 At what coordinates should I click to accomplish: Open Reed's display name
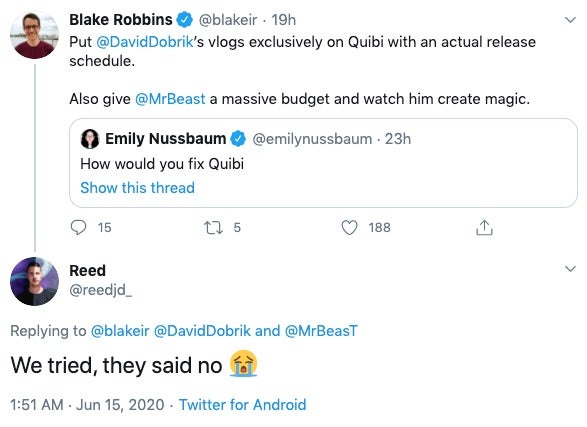(x=88, y=270)
